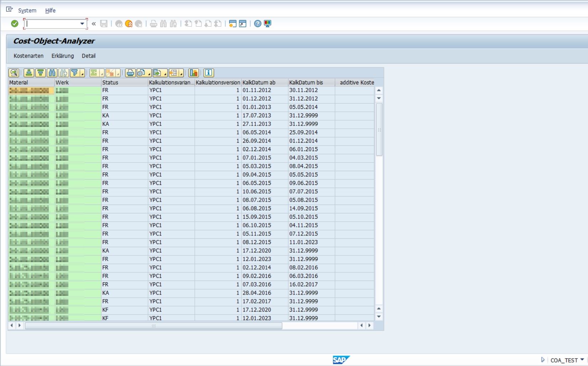Click the Back arrow icon in the top toolbar
This screenshot has width=588, height=366.
pyautogui.click(x=119, y=24)
